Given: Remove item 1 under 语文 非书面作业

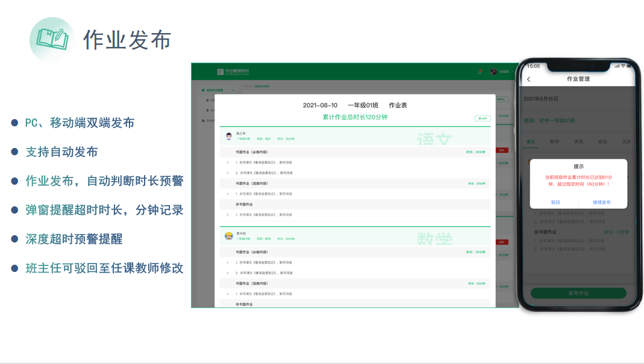Looking at the screenshot, I should pyautogui.click(x=228, y=215).
